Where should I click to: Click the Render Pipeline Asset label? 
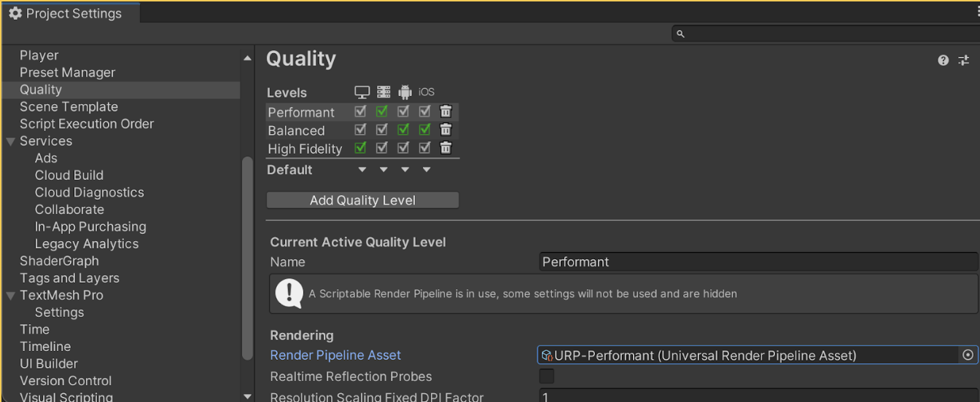[335, 355]
